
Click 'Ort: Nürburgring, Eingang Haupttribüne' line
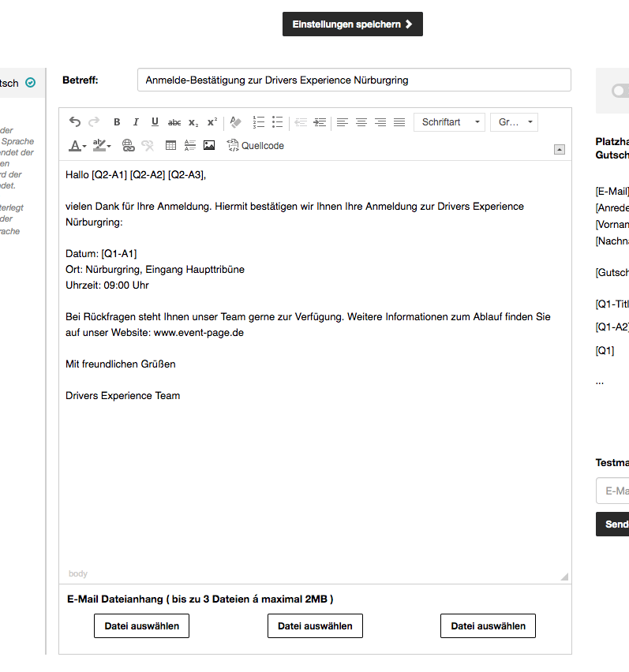pos(155,270)
